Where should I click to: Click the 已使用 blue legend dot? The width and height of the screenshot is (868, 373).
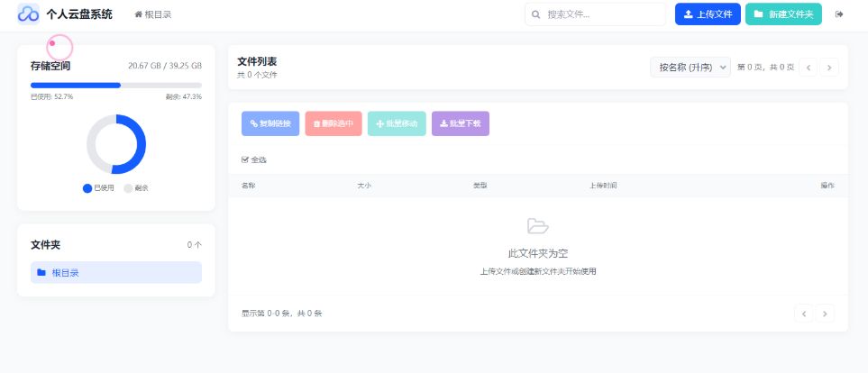tap(87, 188)
